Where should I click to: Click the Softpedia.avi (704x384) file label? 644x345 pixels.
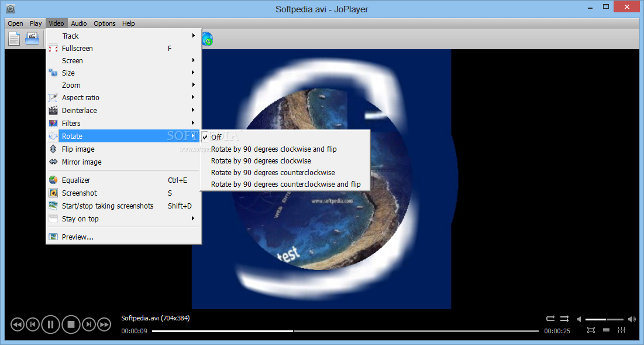point(156,318)
